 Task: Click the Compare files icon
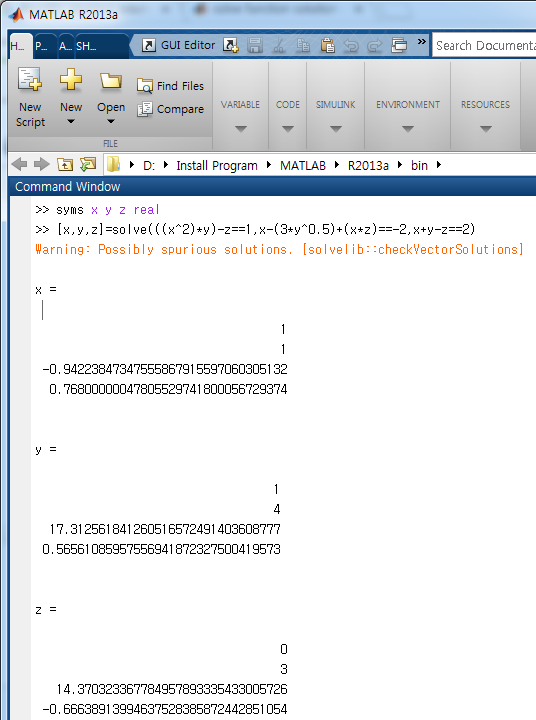tap(145, 109)
